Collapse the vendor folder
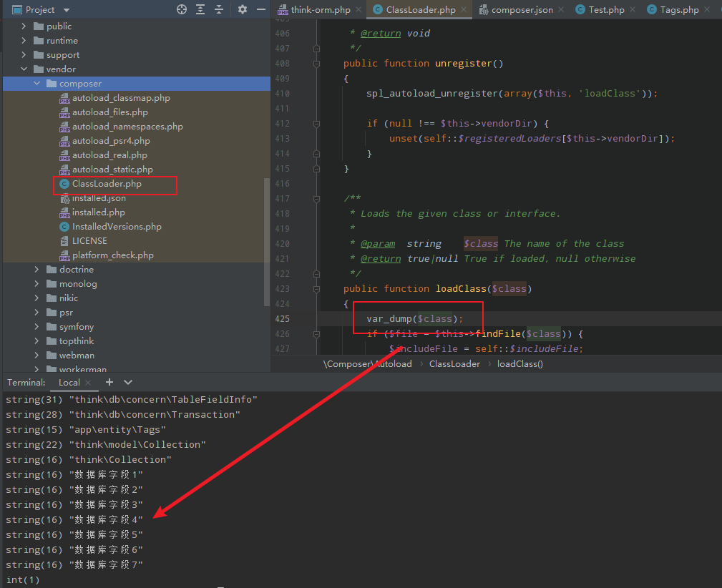This screenshot has height=588, width=722. click(x=24, y=69)
